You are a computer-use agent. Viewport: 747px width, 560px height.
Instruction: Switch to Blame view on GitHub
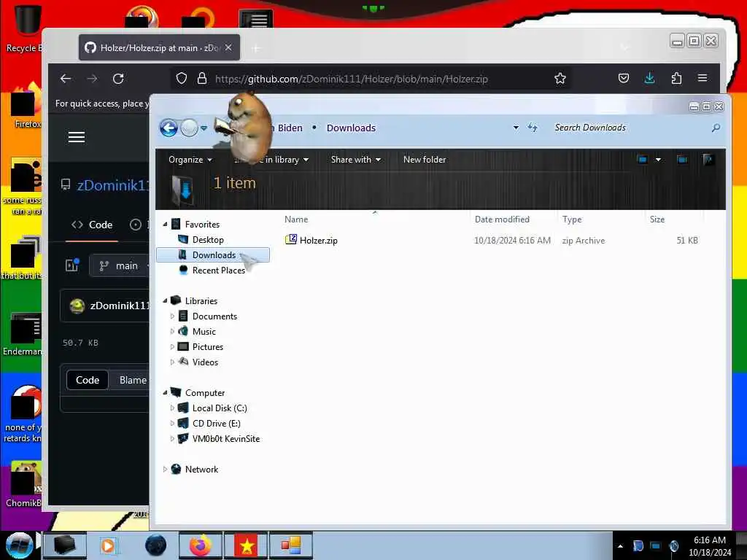133,380
